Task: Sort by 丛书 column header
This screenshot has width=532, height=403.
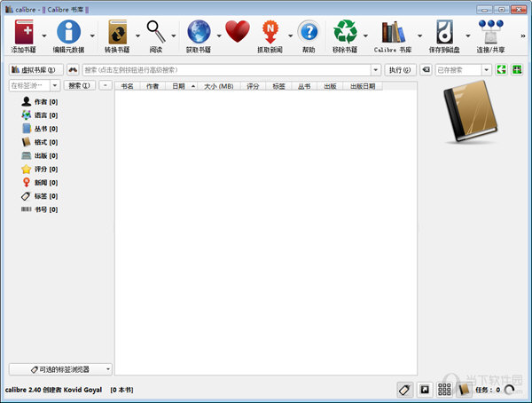Action: point(304,86)
